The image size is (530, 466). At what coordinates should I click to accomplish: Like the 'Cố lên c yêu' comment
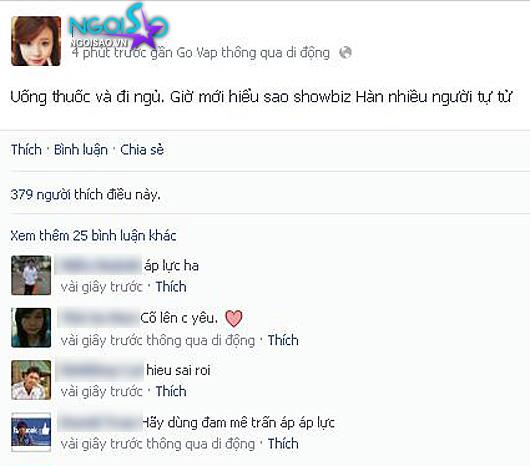[283, 340]
